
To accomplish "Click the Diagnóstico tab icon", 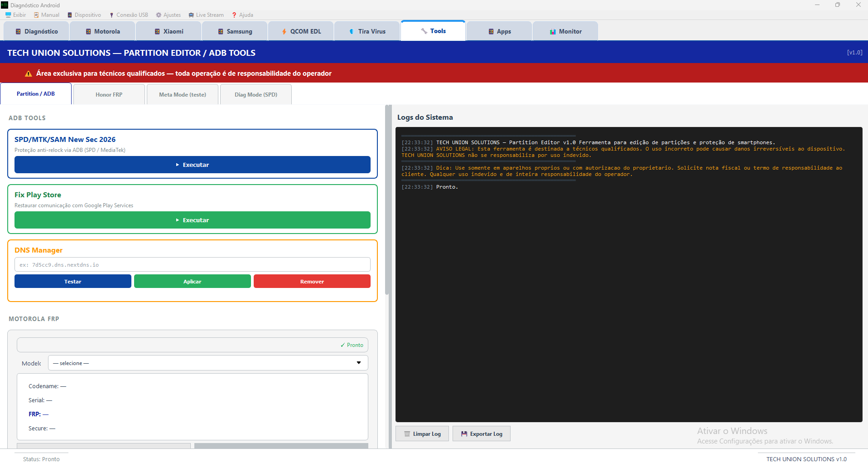I will click(x=18, y=32).
